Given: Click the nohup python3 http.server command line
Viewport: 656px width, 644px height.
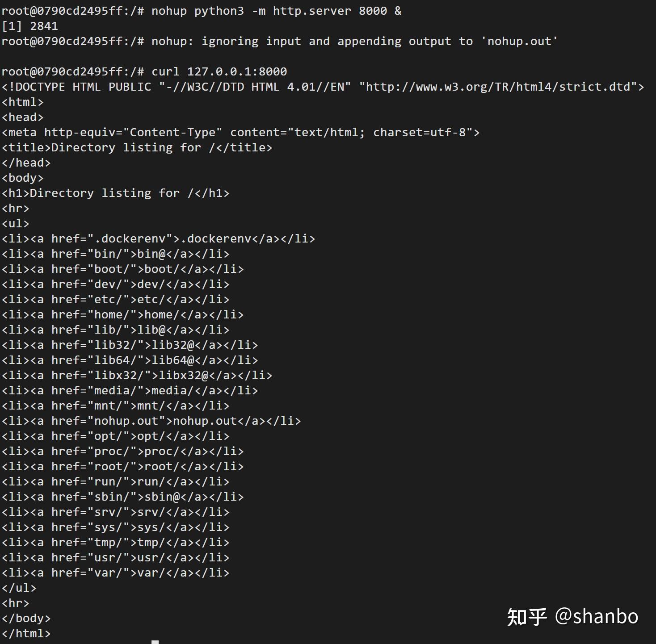Looking at the screenshot, I should 202,11.
